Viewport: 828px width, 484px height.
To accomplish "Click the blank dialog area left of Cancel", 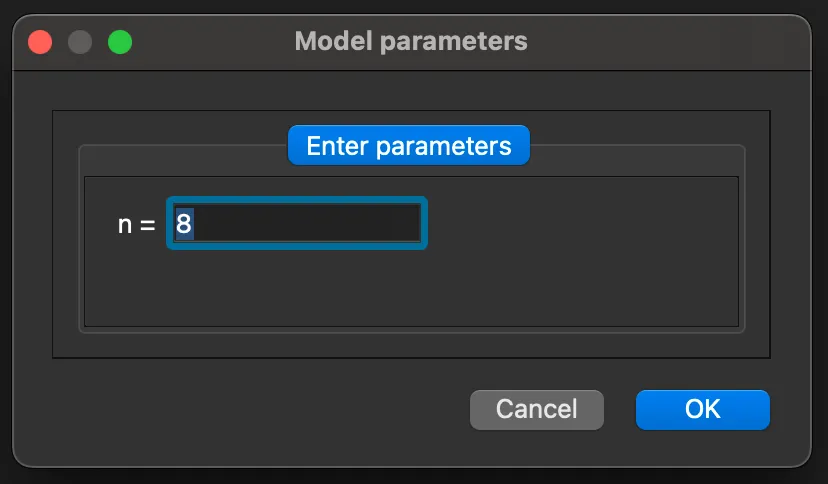I will click(x=260, y=409).
